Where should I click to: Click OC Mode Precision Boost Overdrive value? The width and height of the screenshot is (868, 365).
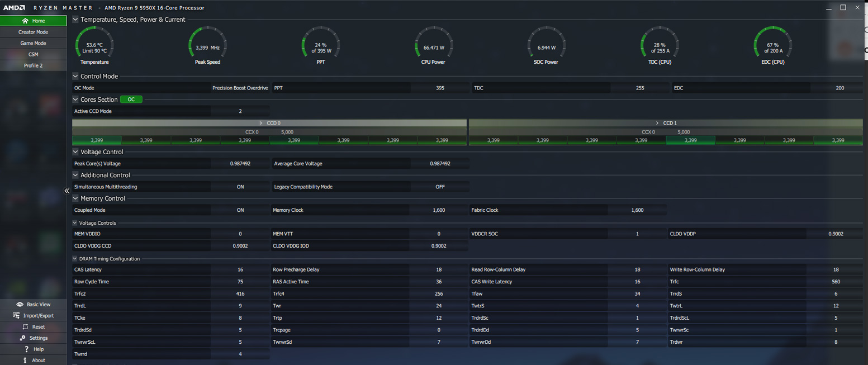click(x=240, y=88)
